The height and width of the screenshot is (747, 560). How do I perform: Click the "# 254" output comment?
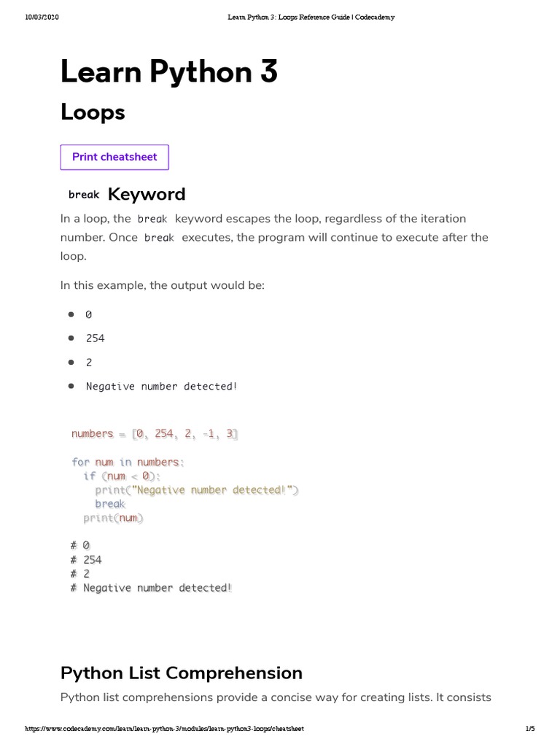86,560
